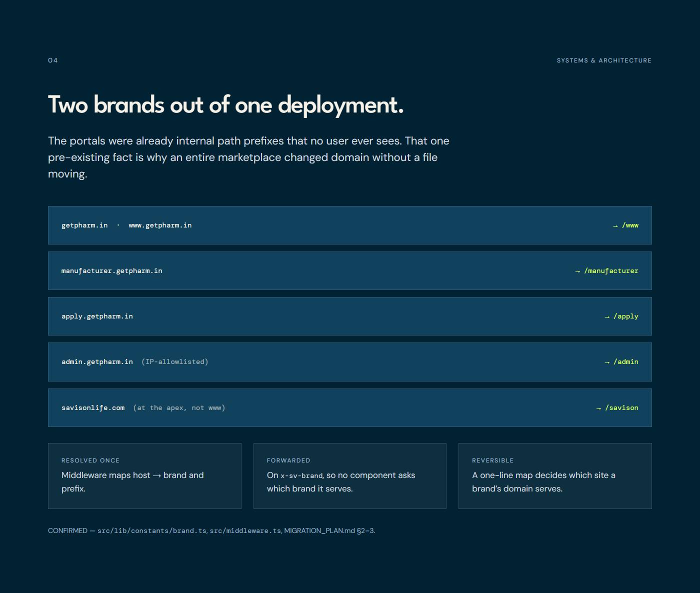Click the RESOLVED ONCE card label
This screenshot has height=593, width=700.
90,460
